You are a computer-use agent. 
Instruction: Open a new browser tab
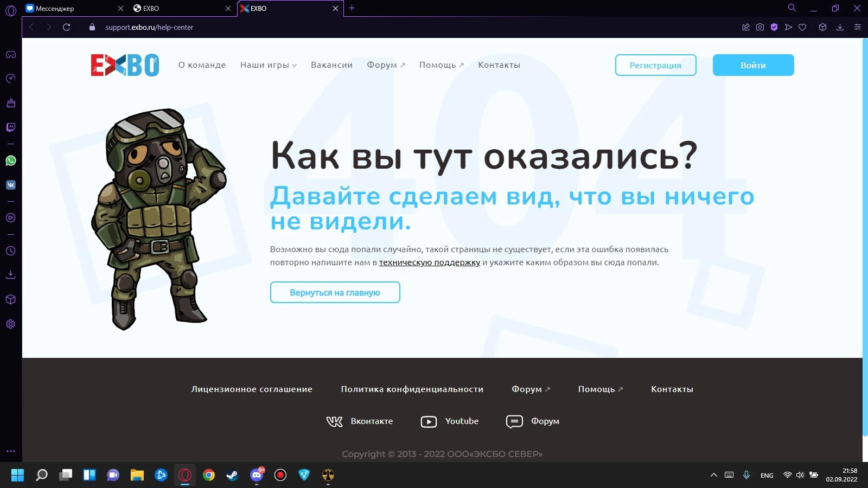[352, 8]
